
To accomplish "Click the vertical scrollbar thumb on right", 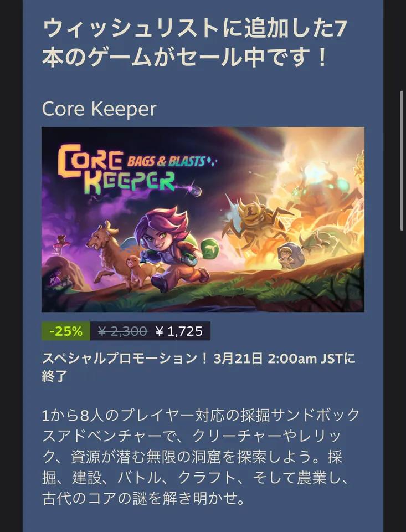I will pyautogui.click(x=402, y=161).
